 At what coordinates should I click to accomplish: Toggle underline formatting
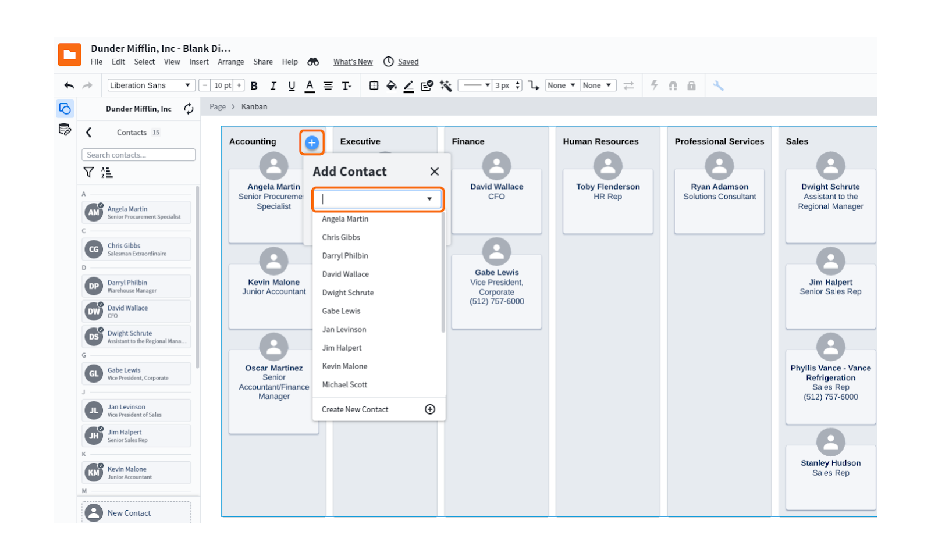[x=291, y=85]
